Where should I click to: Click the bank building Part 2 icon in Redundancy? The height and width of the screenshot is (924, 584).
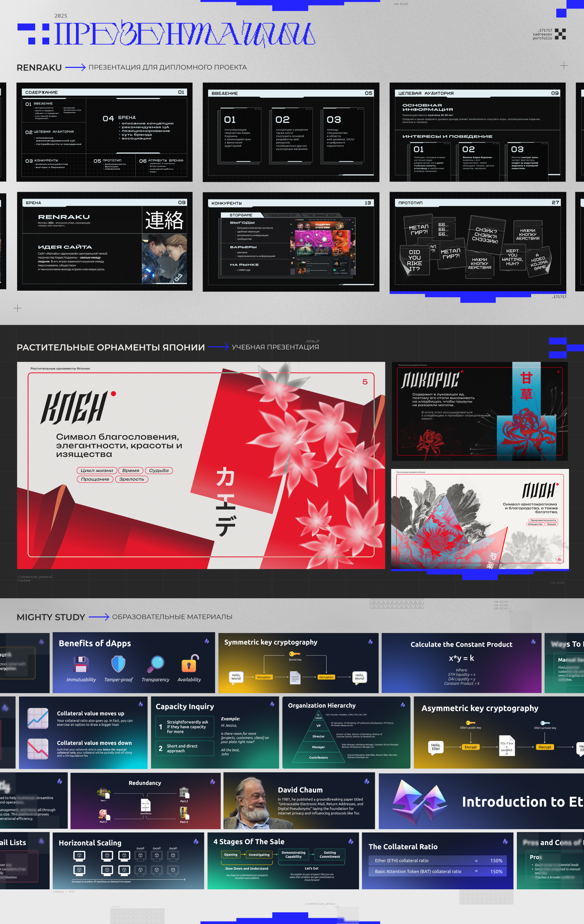(x=184, y=793)
